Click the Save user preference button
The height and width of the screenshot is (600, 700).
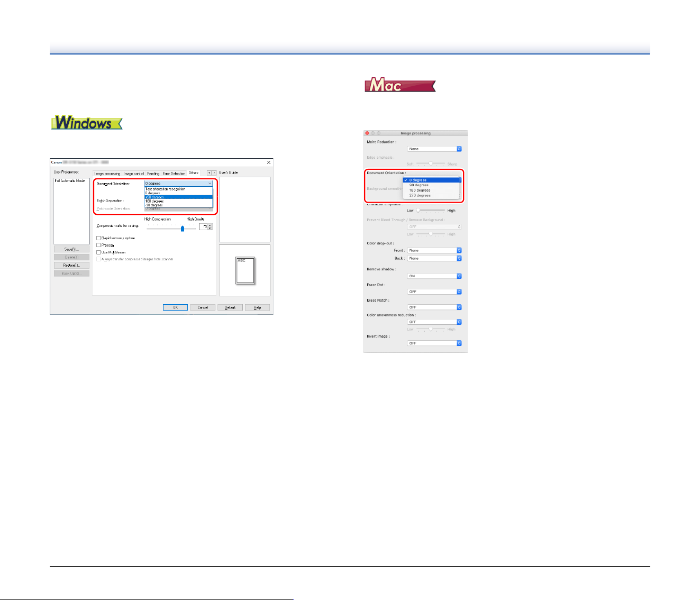pyautogui.click(x=71, y=249)
